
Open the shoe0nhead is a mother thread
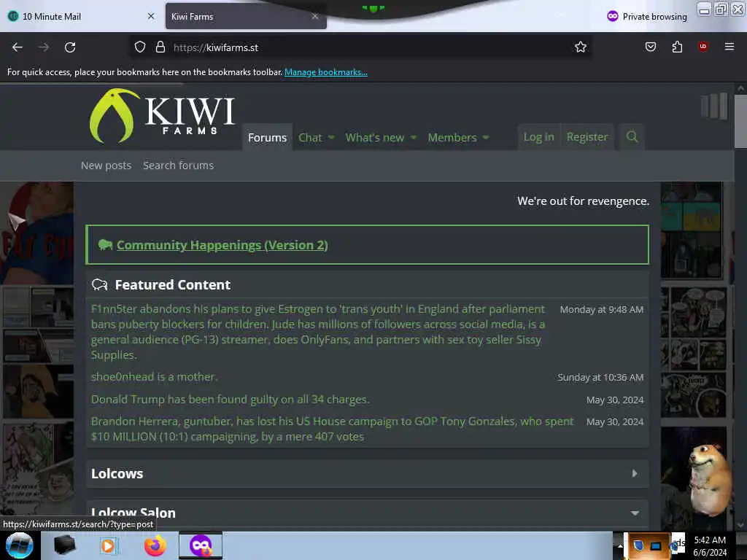pos(154,377)
